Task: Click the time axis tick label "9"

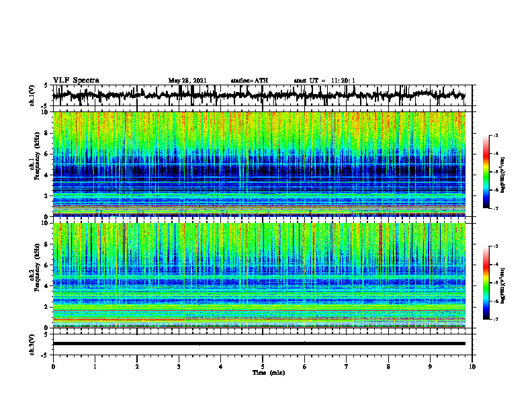Action: 430,367
